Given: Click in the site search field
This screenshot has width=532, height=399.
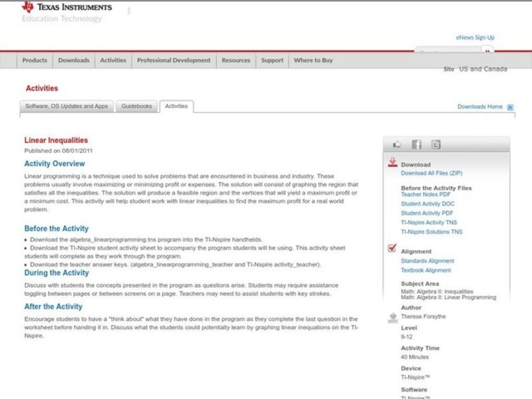Looking at the screenshot, I should point(446,51).
